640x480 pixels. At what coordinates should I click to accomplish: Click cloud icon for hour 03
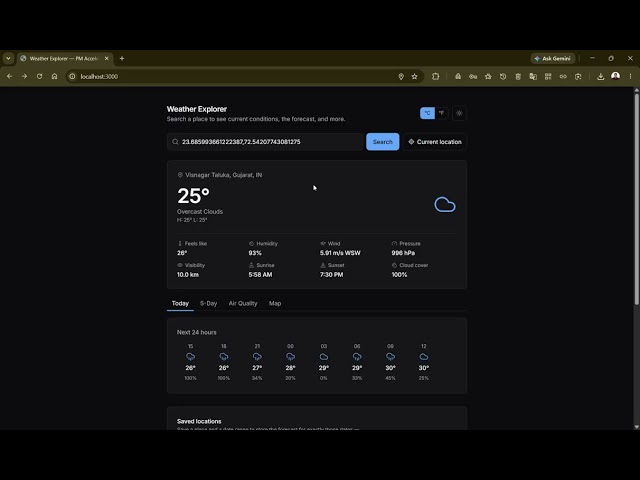tap(324, 357)
